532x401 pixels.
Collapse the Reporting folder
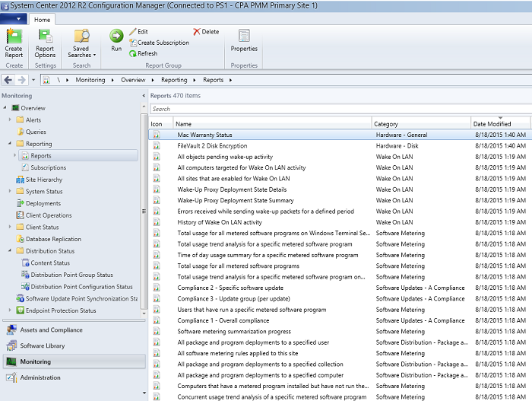click(10, 143)
